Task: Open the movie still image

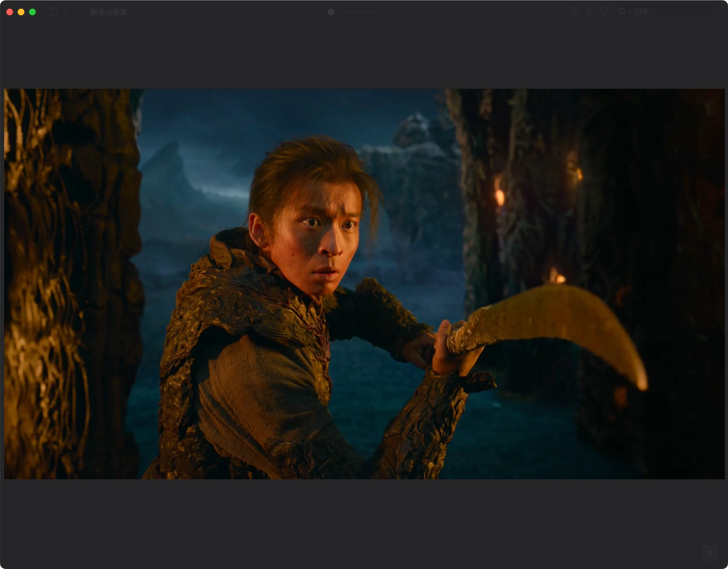Action: pyautogui.click(x=364, y=284)
